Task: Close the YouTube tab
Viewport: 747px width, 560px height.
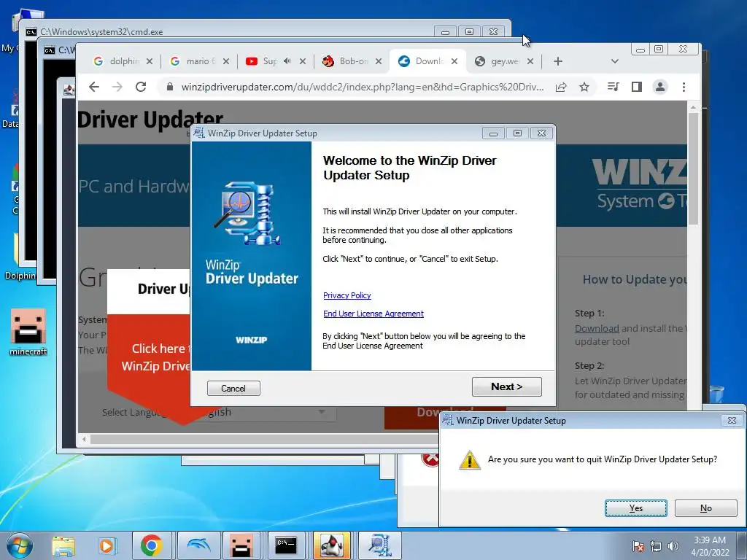Action: pos(303,61)
